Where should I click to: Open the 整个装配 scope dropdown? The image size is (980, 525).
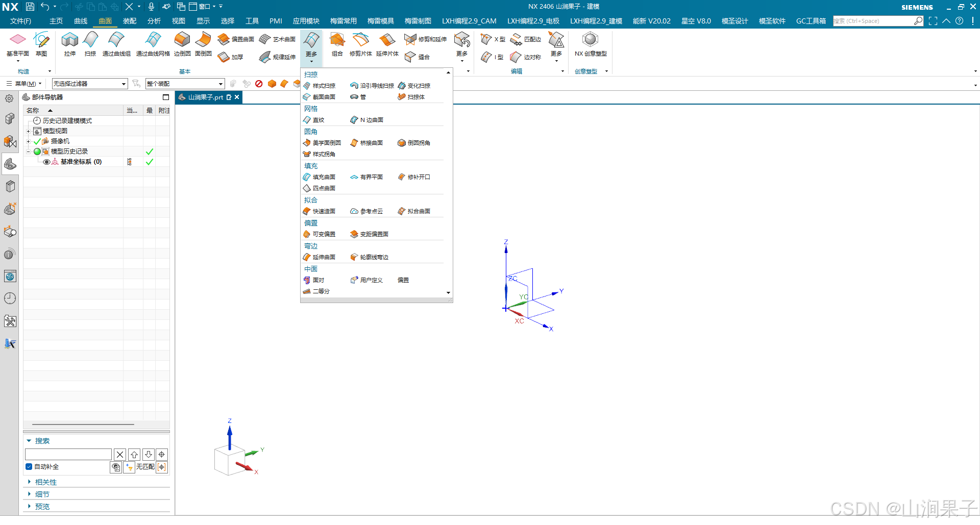185,84
